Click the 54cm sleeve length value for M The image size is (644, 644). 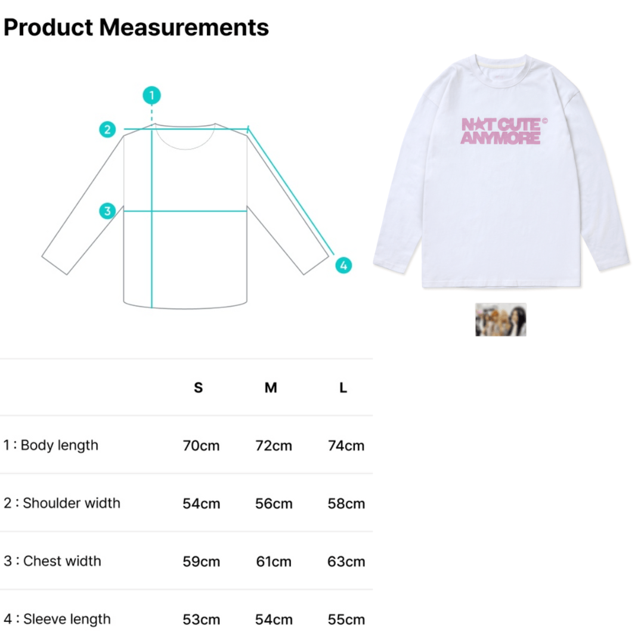pos(274,619)
